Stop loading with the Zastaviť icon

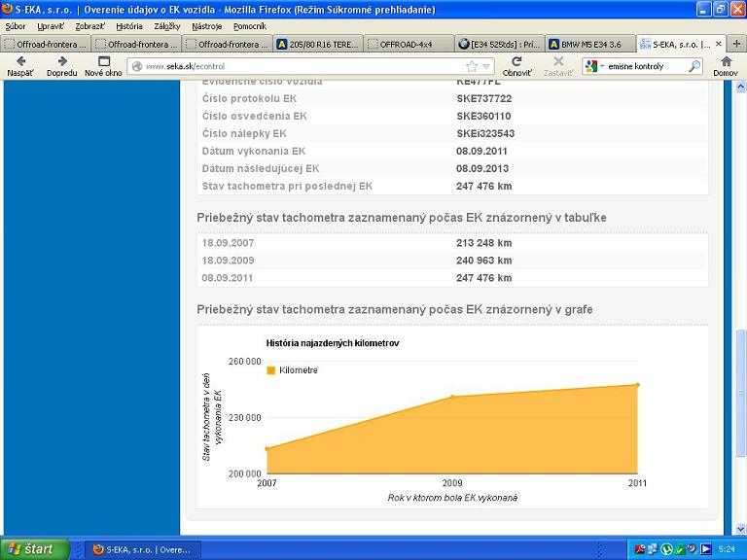[x=558, y=66]
